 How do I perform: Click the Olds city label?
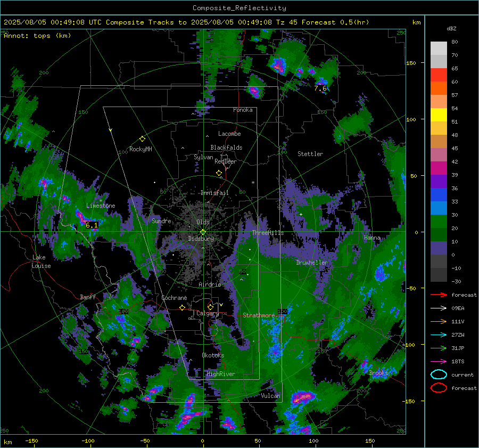(x=203, y=222)
